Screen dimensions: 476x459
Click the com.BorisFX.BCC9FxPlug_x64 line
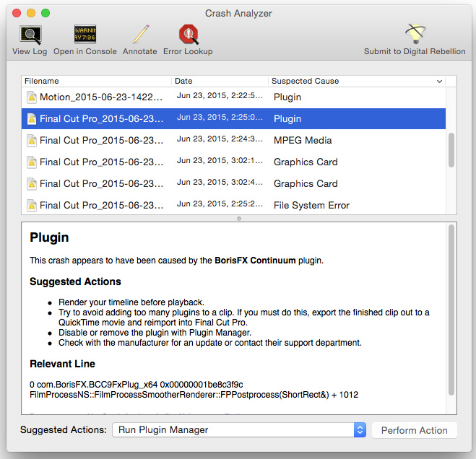click(137, 385)
